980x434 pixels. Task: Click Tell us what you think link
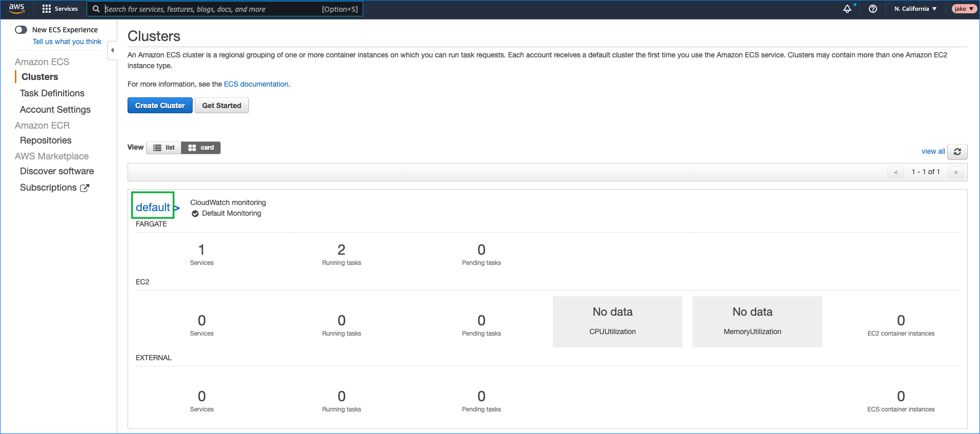(67, 42)
